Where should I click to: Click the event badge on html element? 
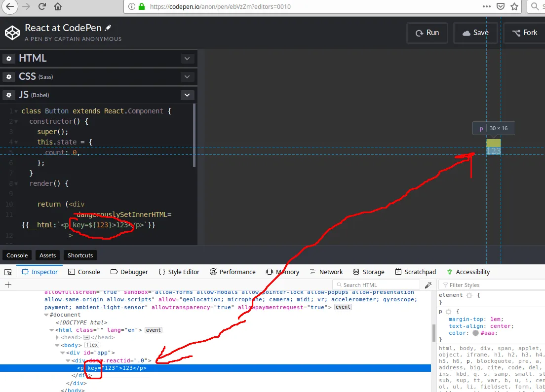(x=153, y=330)
